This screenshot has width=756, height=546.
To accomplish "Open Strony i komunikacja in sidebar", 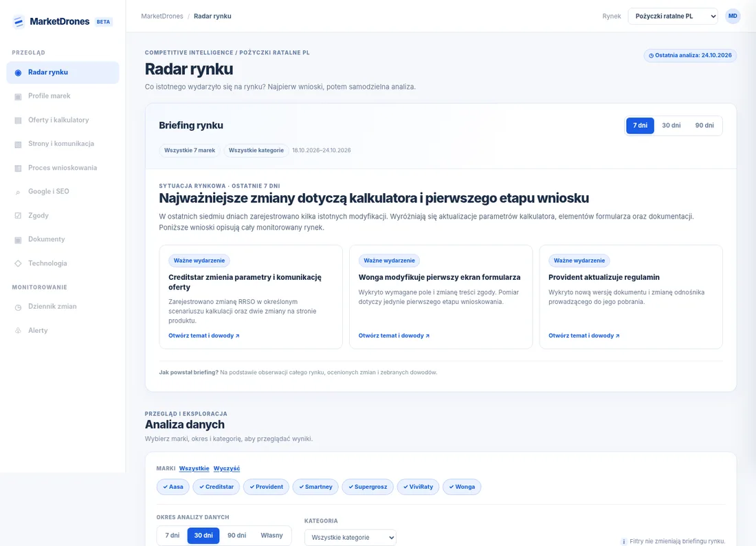I will [x=63, y=144].
